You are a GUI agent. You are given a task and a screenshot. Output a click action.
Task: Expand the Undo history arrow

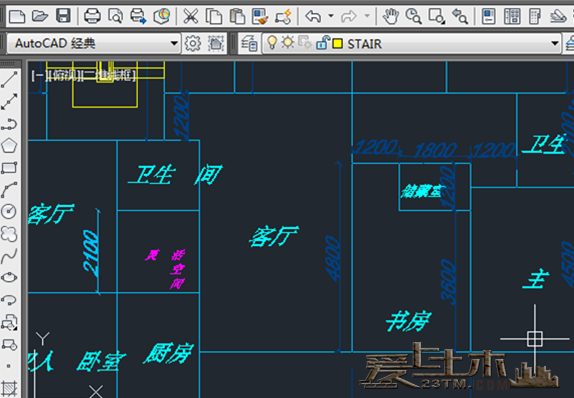[331, 16]
